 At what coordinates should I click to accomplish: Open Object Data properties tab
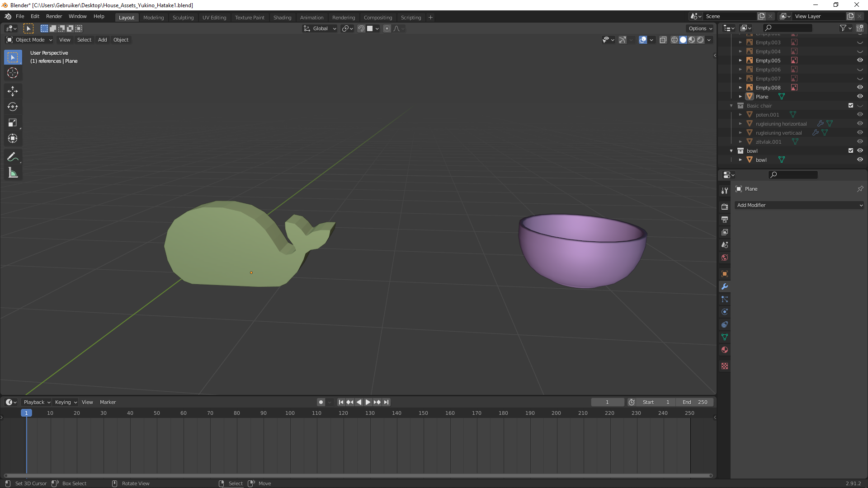(x=725, y=337)
